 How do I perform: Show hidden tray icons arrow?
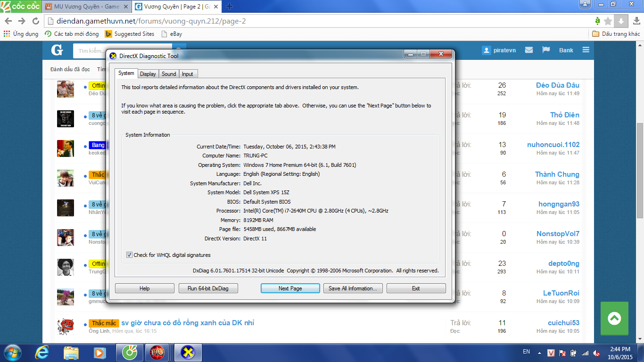539,353
